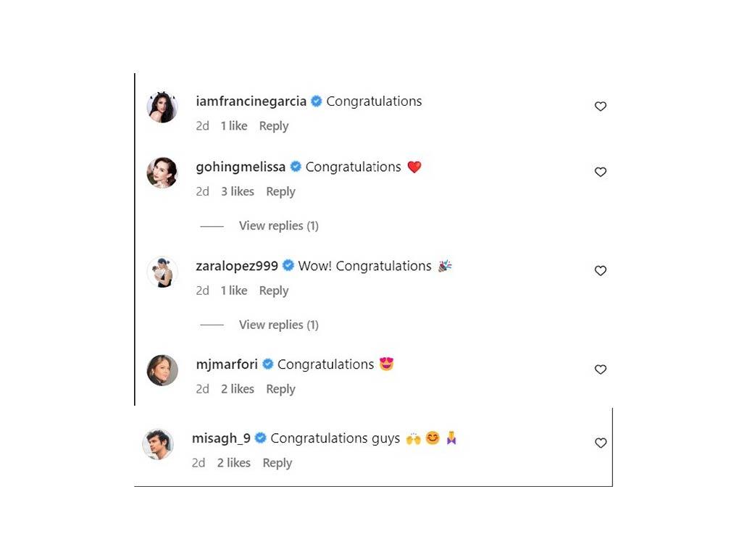Screen dimensions: 747x560
Task: Open the 1 like list on zaralopez999's comment
Action: [233, 290]
